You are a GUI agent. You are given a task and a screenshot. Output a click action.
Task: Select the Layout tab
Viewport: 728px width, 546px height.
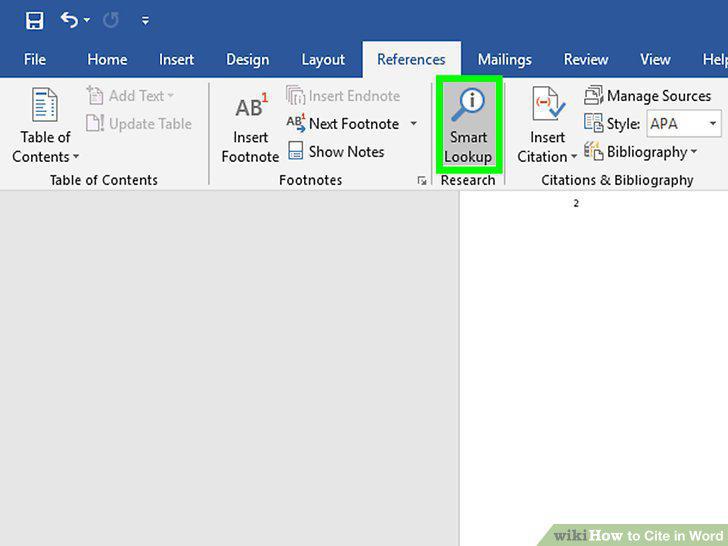(323, 59)
